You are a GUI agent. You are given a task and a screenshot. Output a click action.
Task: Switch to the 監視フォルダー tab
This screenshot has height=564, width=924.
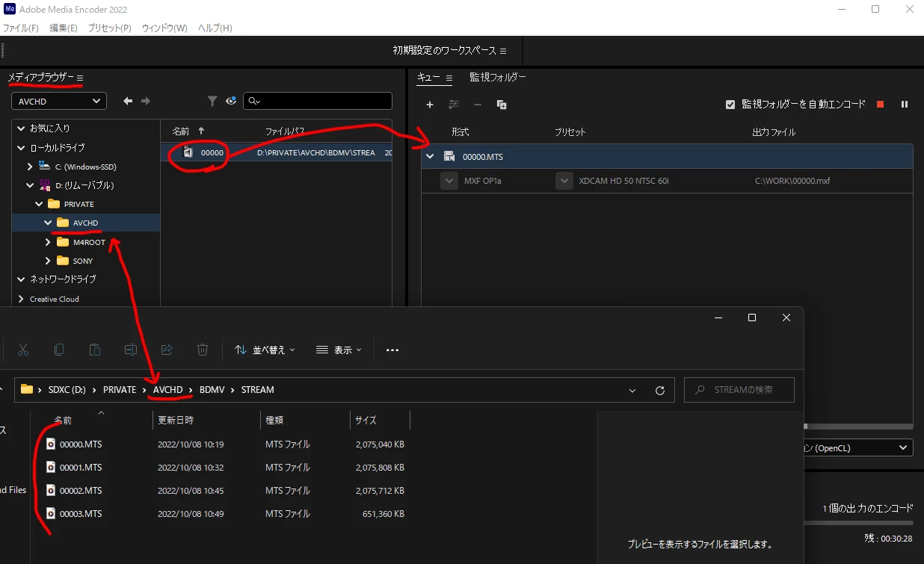(x=498, y=77)
